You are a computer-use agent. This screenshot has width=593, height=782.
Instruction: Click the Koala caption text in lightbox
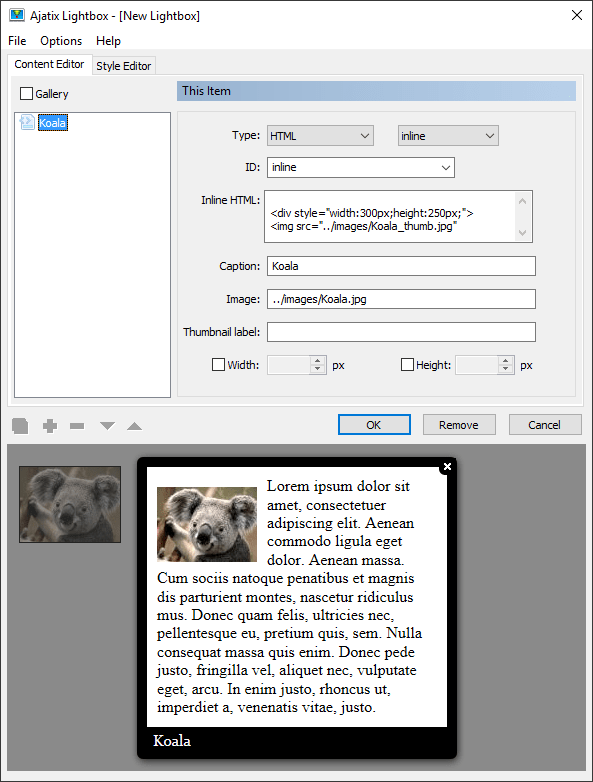172,741
